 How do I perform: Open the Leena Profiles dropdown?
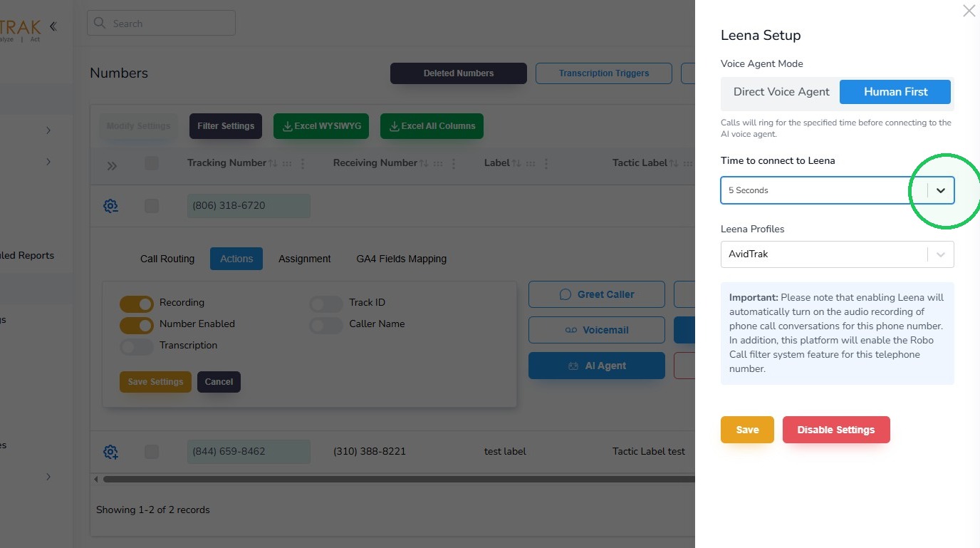[x=837, y=254]
